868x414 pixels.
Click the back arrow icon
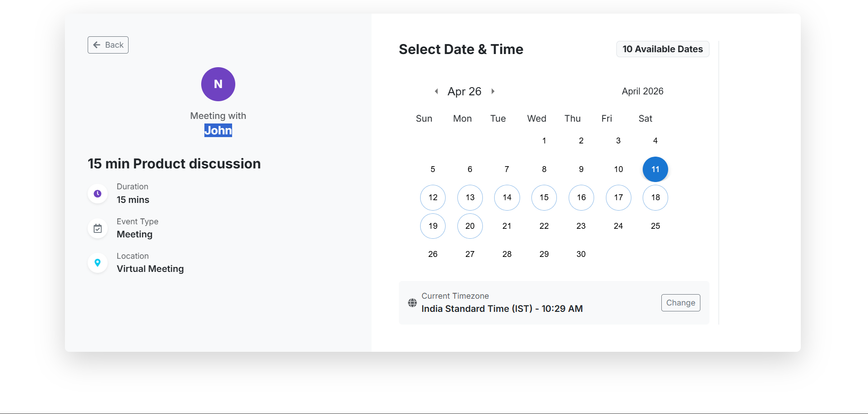tap(96, 44)
